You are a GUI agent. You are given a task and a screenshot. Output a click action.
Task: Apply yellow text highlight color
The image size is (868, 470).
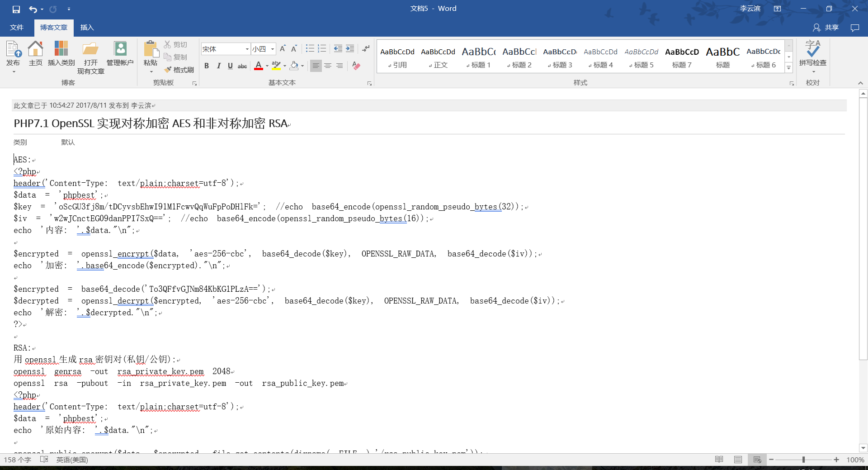(x=276, y=66)
